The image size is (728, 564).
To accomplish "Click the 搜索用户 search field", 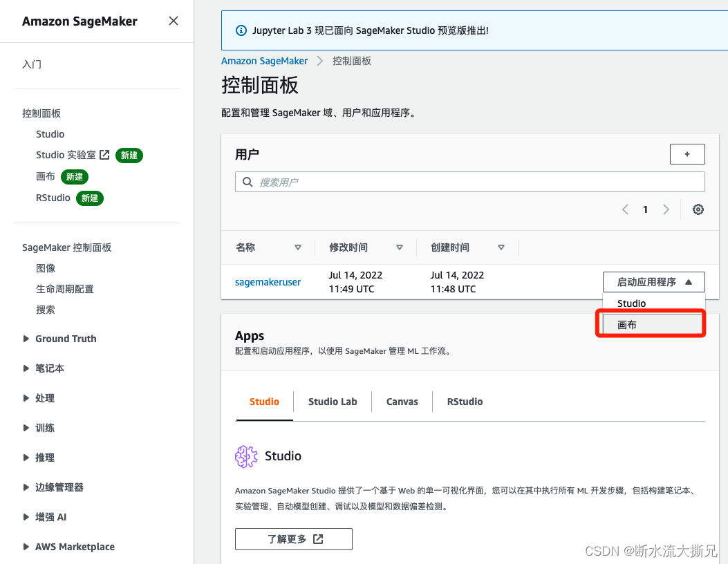I will point(470,182).
